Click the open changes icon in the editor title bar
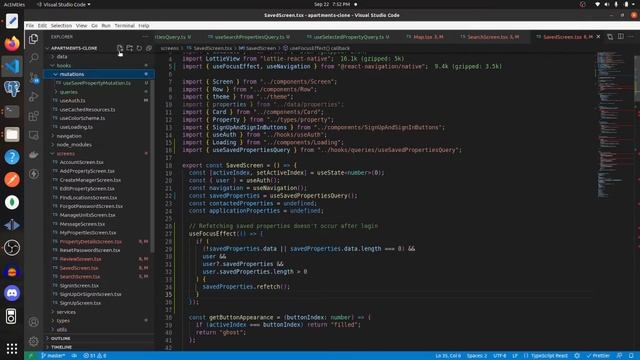Screen dimensions: 640x360 (610, 37)
